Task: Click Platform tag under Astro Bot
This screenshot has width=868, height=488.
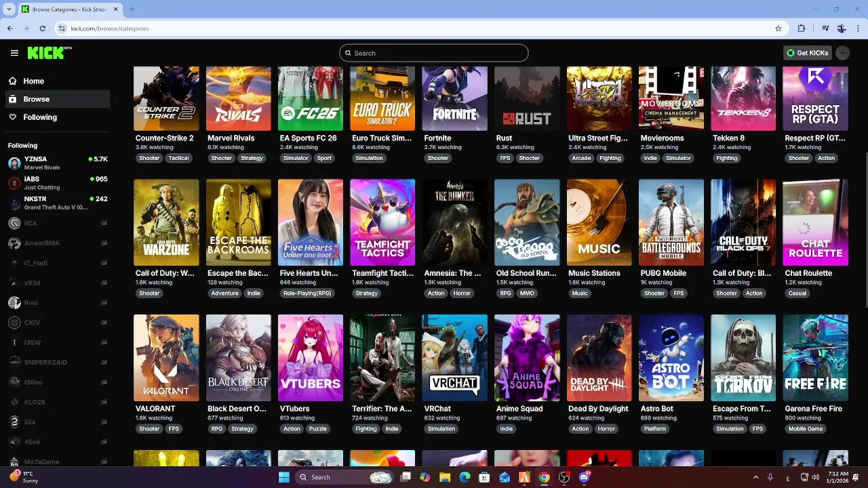Action: click(655, 429)
